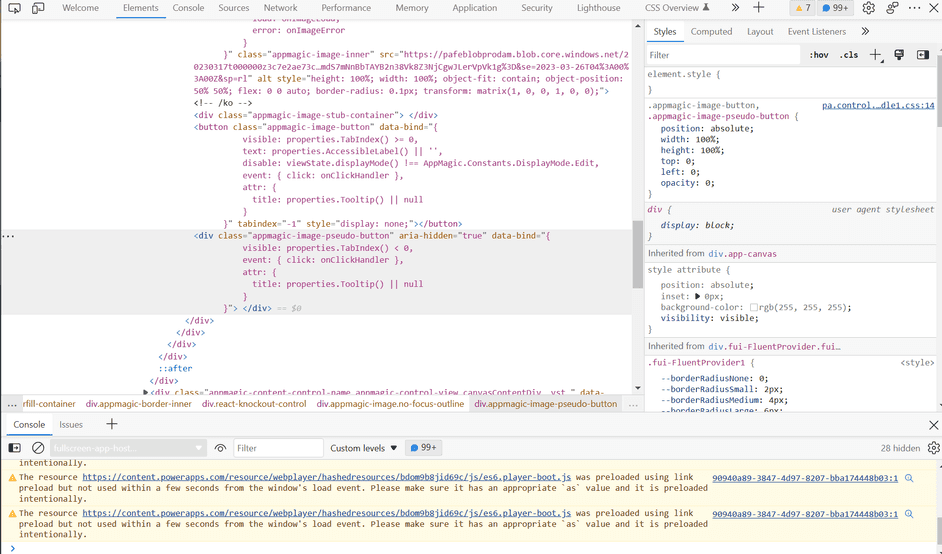Clear the console with the clear icon
This screenshot has height=554, width=942.
point(38,448)
